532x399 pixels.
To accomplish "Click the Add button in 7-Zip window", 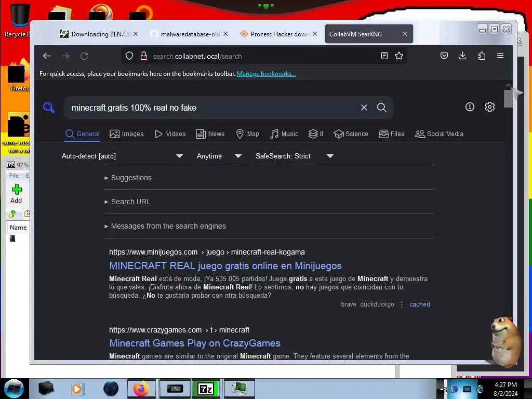I will point(16,194).
